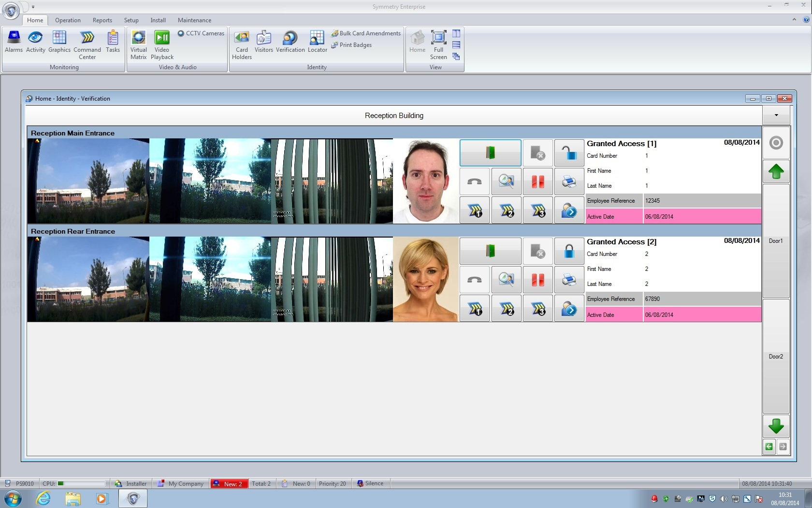
Task: Toggle Silence in the status bar
Action: pos(370,483)
